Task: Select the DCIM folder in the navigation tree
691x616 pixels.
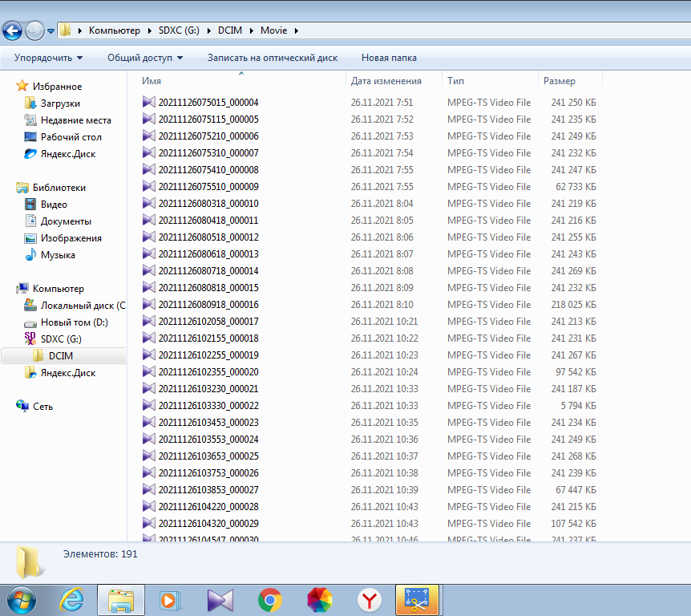Action: click(x=60, y=356)
